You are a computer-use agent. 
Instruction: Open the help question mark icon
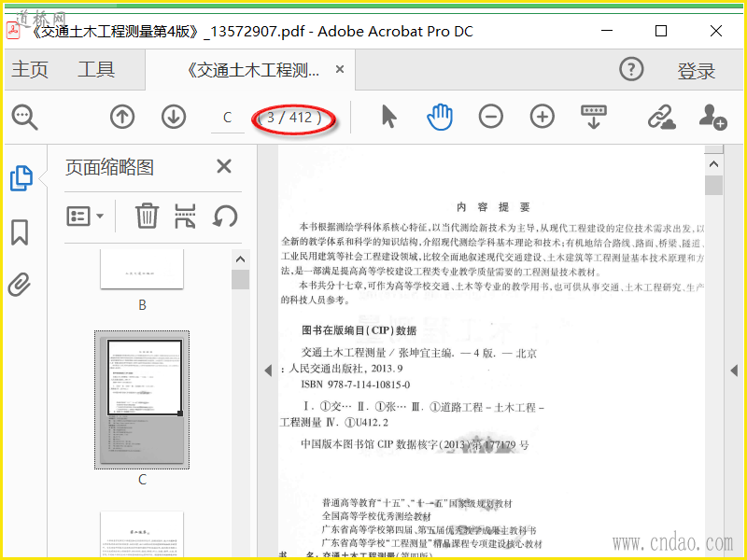631,69
